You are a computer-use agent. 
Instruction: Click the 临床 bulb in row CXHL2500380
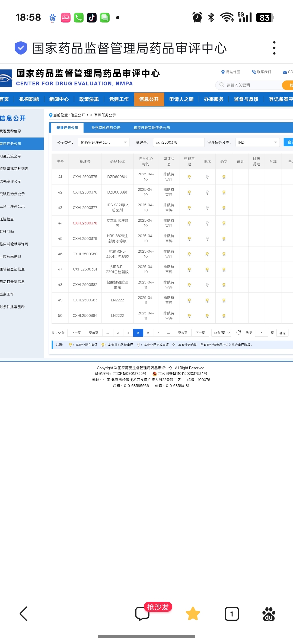click(x=207, y=254)
